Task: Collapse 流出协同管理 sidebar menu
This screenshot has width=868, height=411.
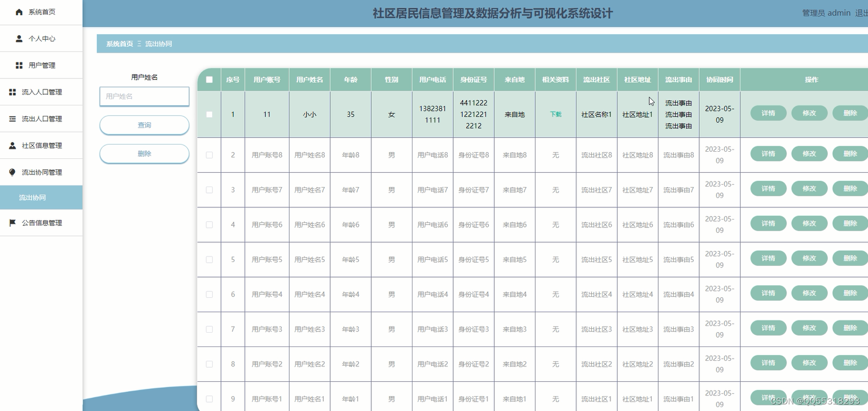Action: (41, 172)
